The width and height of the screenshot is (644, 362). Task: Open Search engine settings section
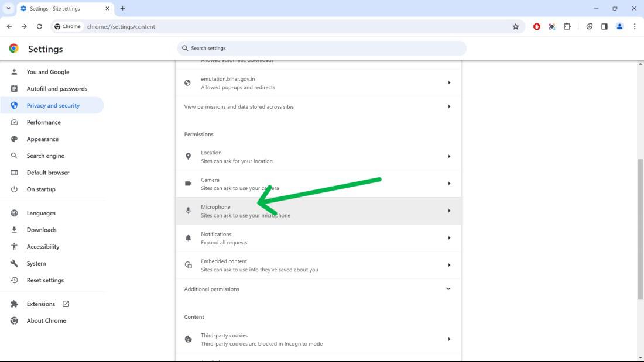(x=52, y=156)
